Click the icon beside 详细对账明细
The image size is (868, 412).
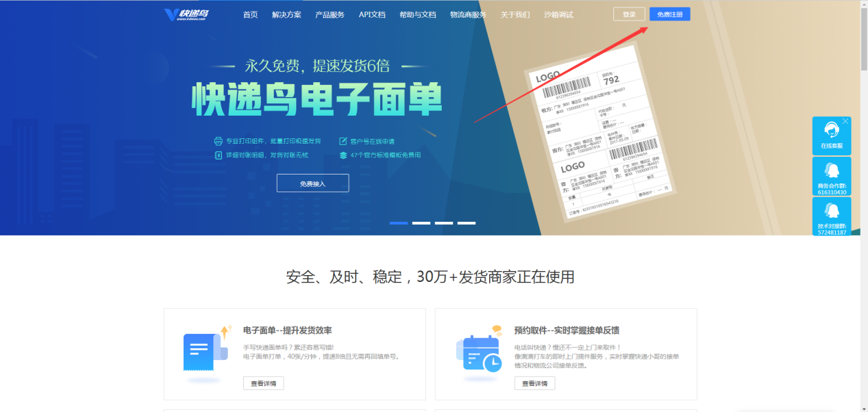click(219, 155)
